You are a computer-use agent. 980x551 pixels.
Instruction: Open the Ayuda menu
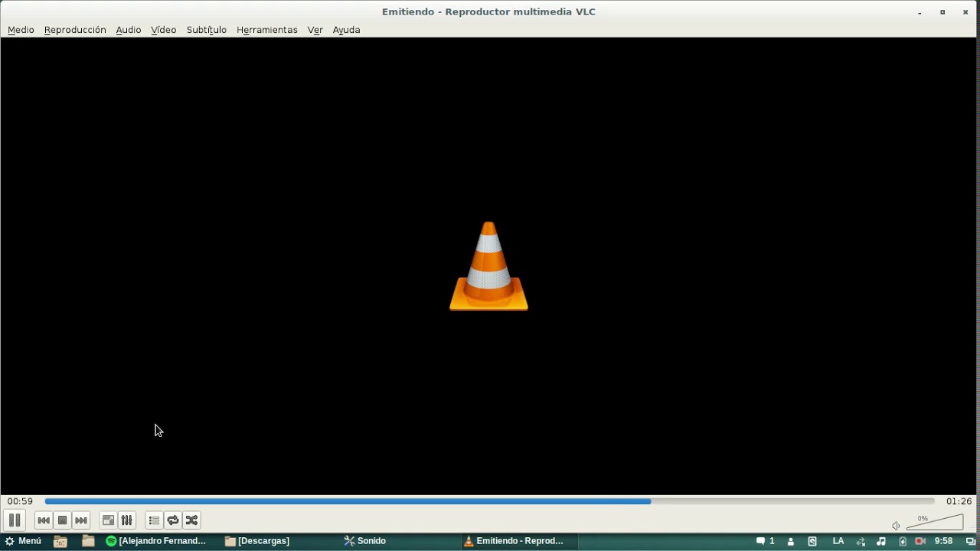click(346, 30)
